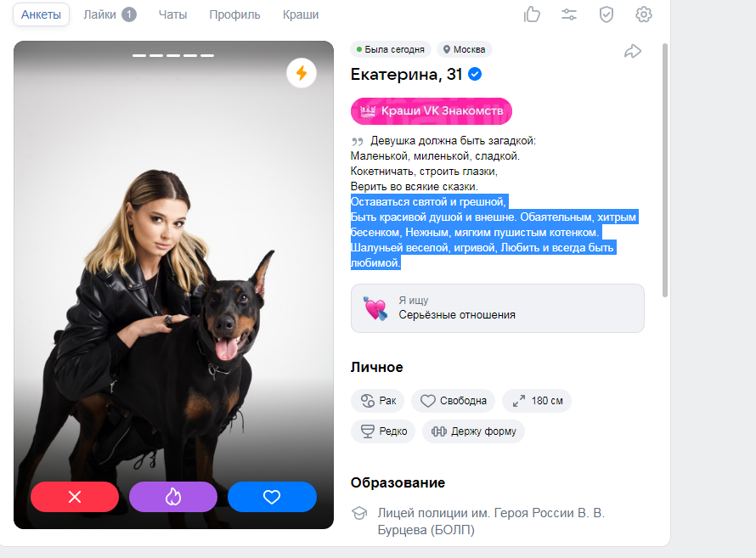Click the share arrow icon
This screenshot has width=756, height=558.
pyautogui.click(x=633, y=51)
